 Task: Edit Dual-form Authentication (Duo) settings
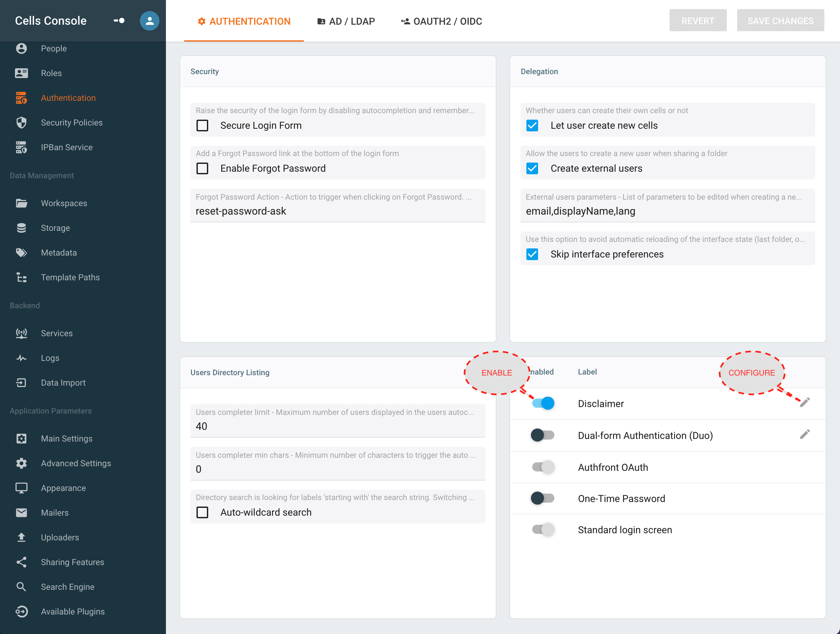(x=805, y=434)
